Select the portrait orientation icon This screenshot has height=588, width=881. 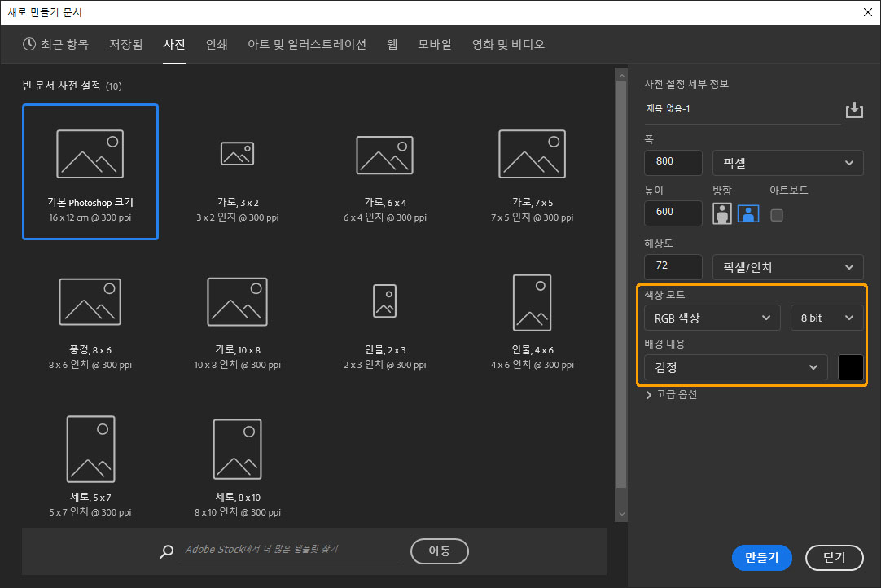(723, 213)
